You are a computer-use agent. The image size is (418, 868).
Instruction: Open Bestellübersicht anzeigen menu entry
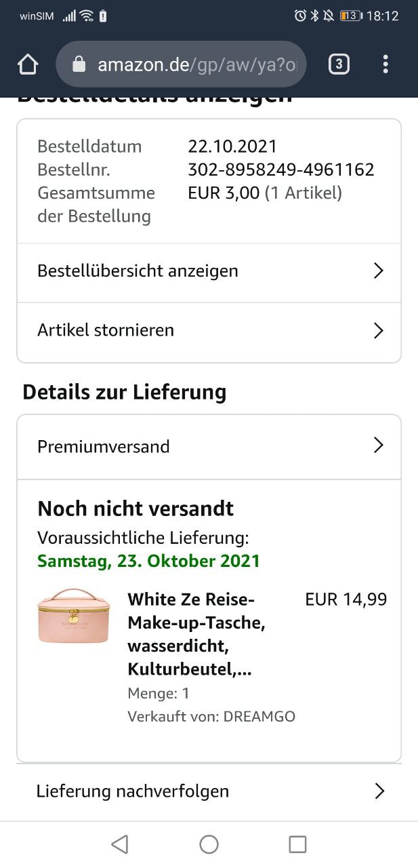tap(138, 271)
